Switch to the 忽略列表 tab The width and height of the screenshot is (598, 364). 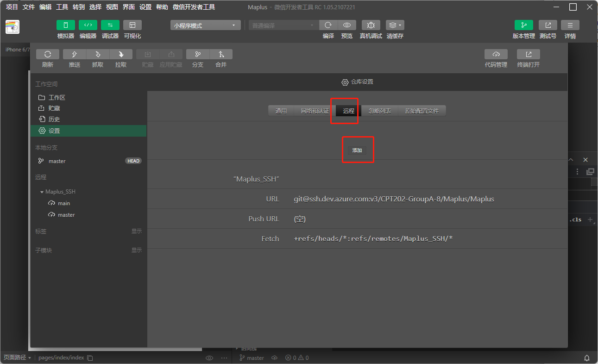pos(380,111)
